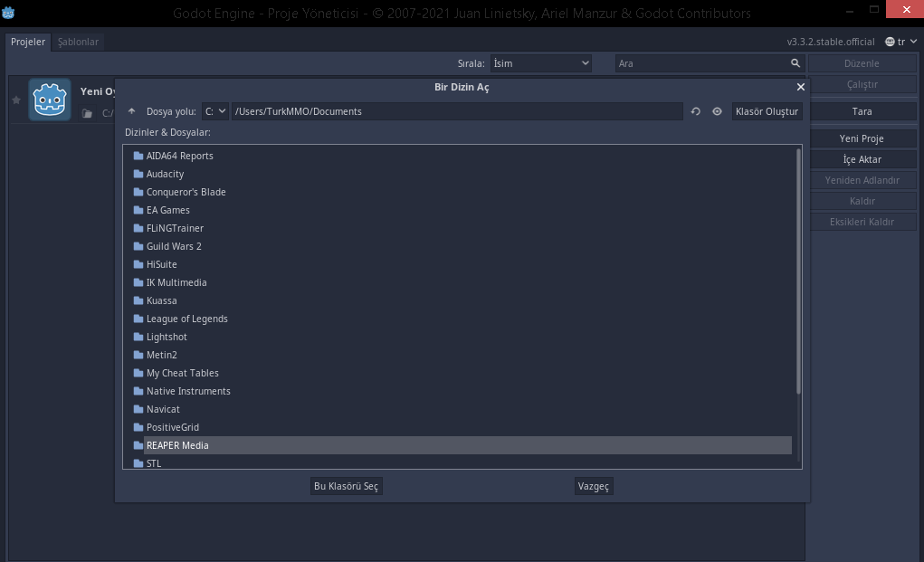Image resolution: width=924 pixels, height=562 pixels.
Task: Click the Eksikleri Kaldır button
Action: pos(862,222)
